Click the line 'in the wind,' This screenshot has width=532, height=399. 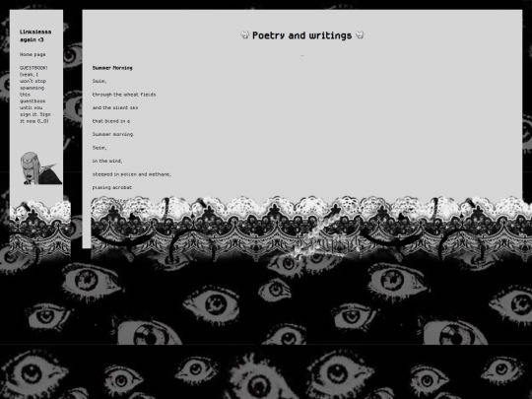(107, 162)
